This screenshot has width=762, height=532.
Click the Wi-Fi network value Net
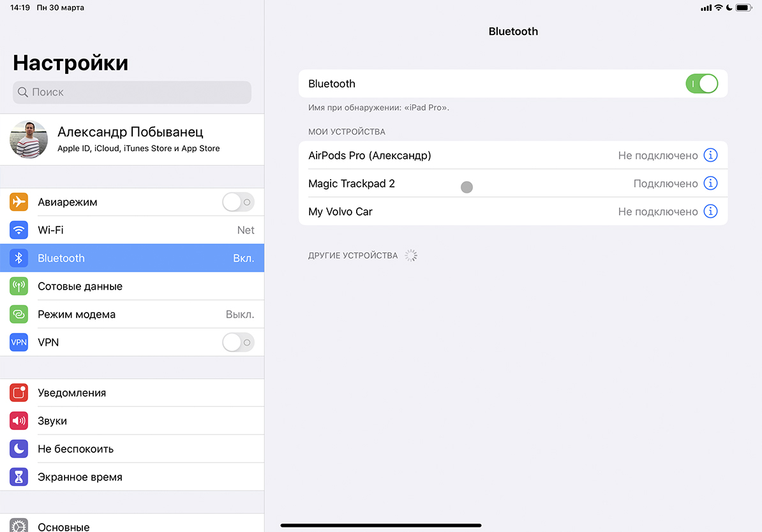[246, 230]
